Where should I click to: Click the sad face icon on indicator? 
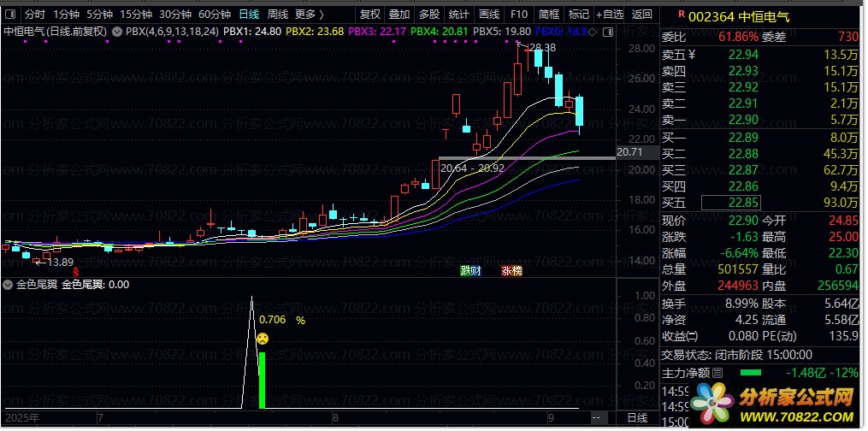263,339
